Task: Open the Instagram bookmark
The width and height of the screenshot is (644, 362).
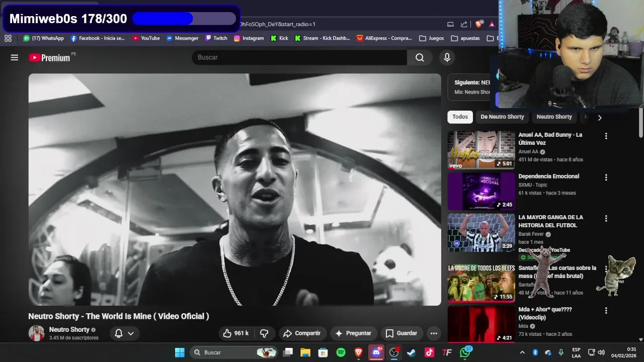Action: tap(249, 38)
